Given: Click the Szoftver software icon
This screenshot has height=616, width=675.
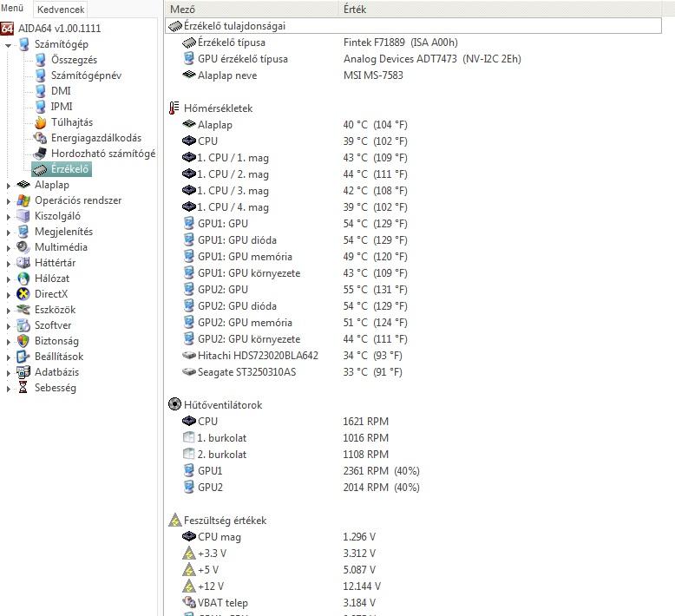Looking at the screenshot, I should pyautogui.click(x=23, y=325).
